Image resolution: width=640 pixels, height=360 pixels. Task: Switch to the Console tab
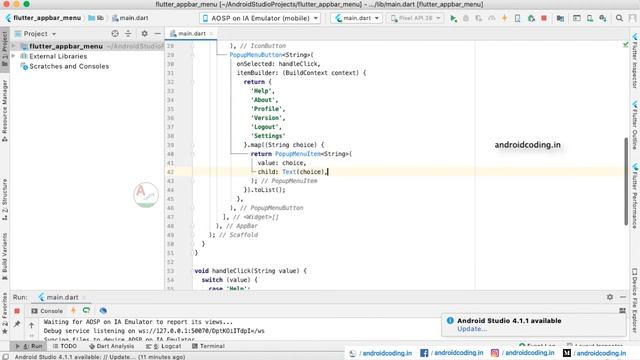point(47,311)
